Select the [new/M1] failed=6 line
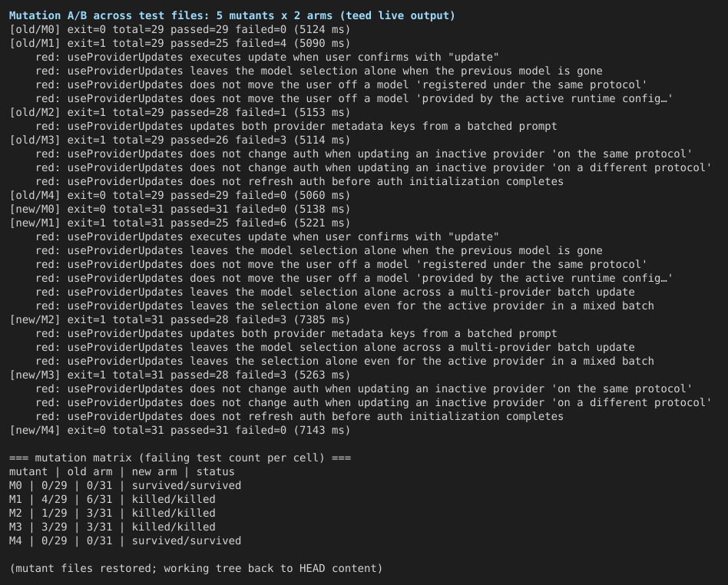 (x=180, y=223)
